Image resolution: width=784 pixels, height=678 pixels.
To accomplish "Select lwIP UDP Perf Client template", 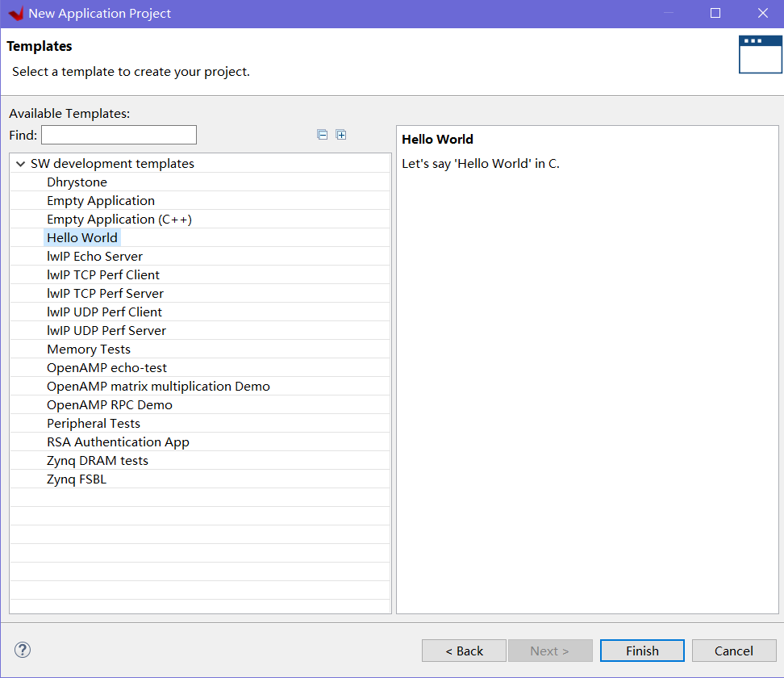I will (x=105, y=312).
